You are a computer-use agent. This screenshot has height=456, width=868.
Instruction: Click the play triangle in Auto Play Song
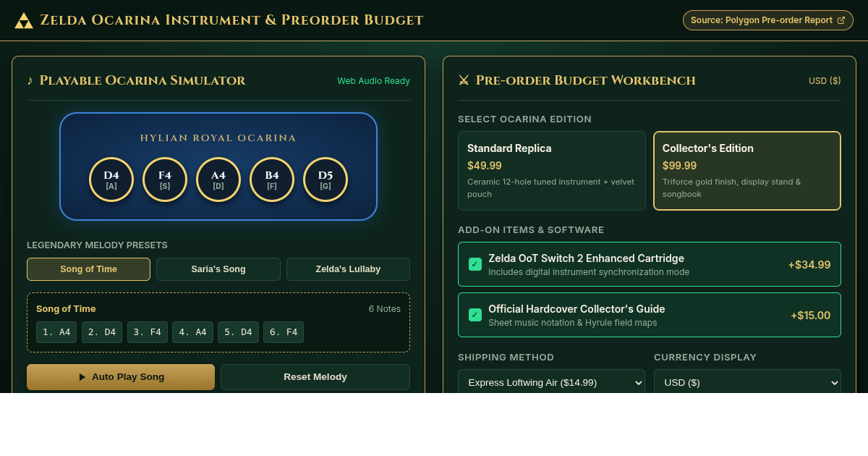(82, 377)
